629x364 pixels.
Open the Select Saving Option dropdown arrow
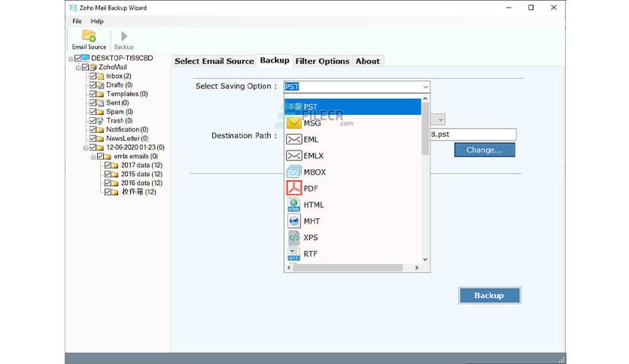425,87
